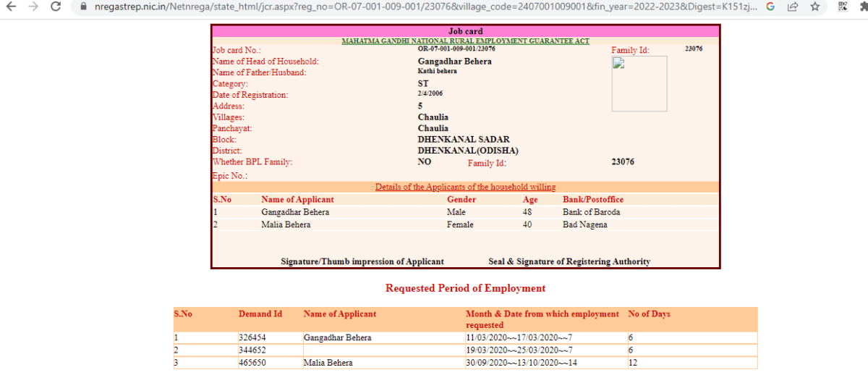
Task: Select Gangadhar Behera in the applicants table
Action: (x=295, y=212)
